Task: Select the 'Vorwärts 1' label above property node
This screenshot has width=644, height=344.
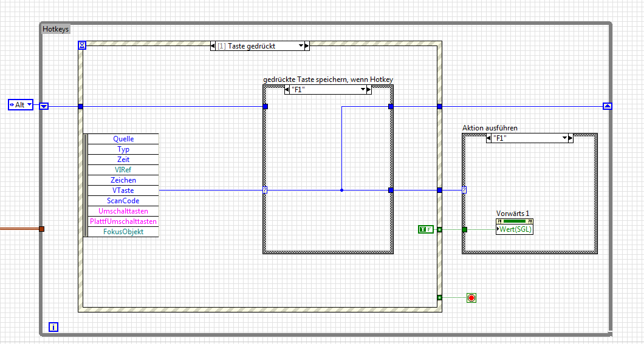Action: click(513, 214)
